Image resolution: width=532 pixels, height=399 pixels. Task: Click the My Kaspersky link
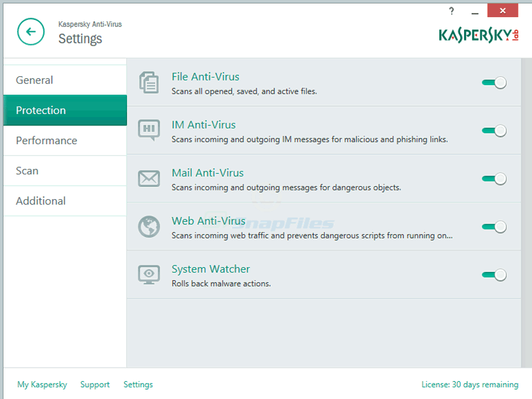point(42,384)
